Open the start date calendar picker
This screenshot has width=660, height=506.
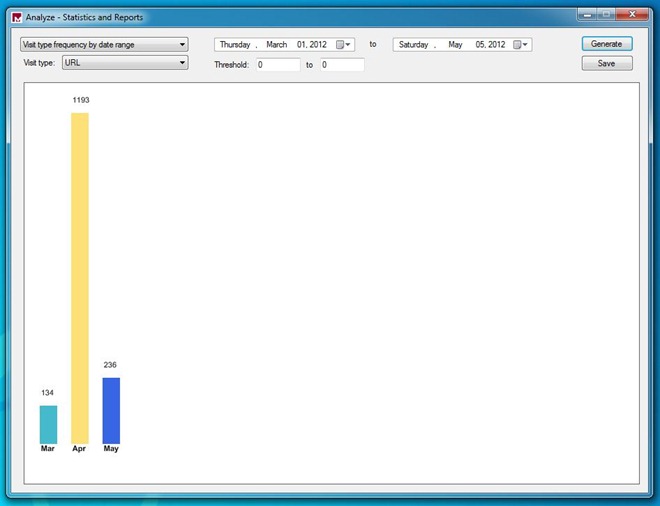[x=343, y=45]
